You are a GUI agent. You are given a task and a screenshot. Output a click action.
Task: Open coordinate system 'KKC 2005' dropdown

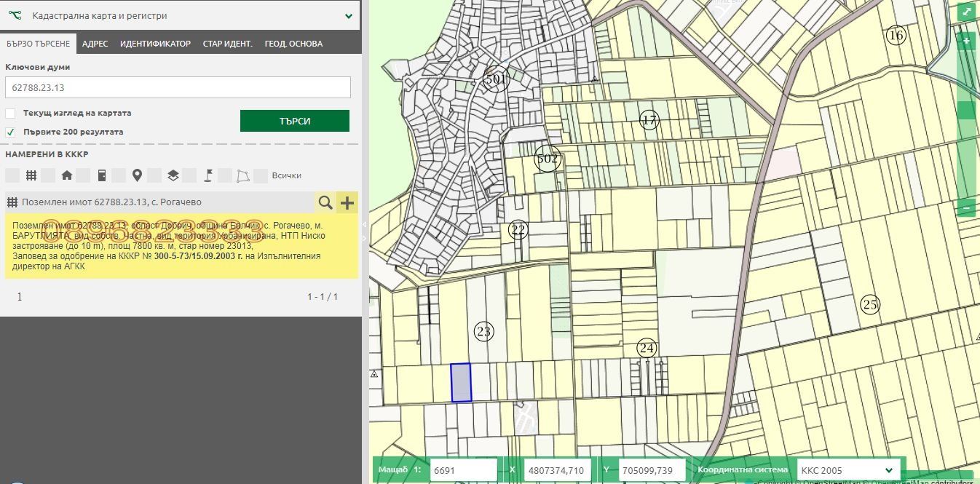click(847, 470)
